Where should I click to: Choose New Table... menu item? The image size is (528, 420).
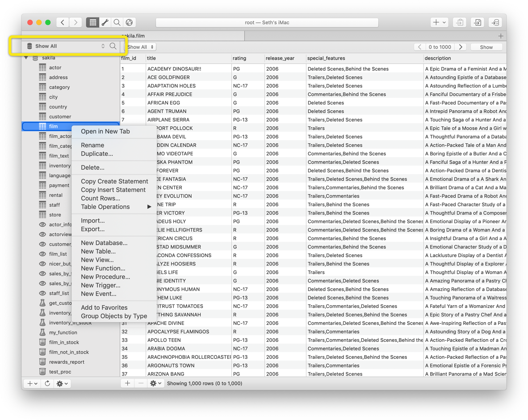pos(114,251)
